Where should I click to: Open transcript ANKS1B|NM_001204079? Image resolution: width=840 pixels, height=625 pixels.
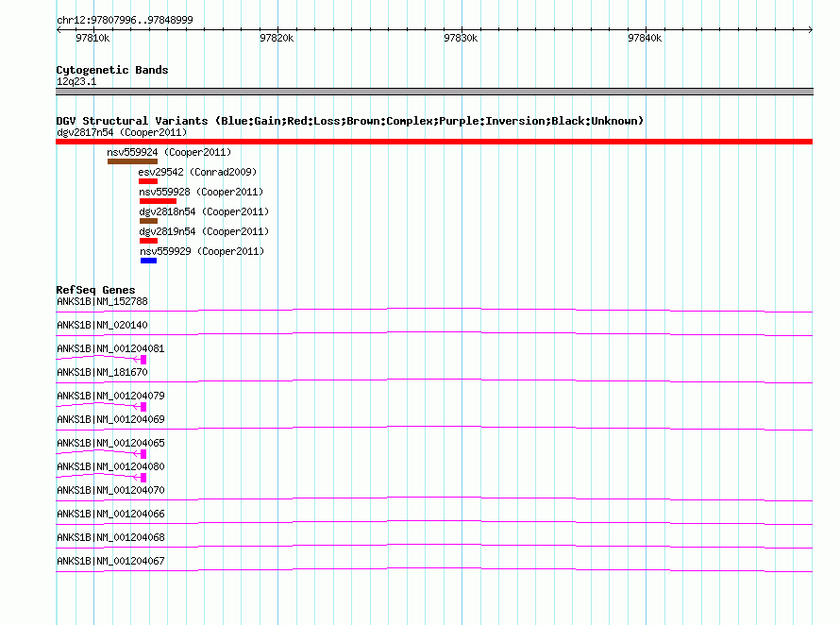[110, 397]
